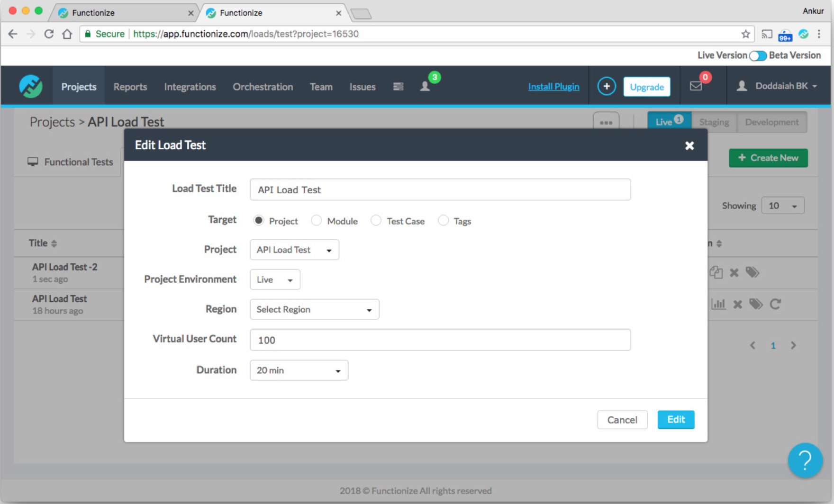Select the Test Case target radio button
The height and width of the screenshot is (504, 834).
pyautogui.click(x=376, y=220)
